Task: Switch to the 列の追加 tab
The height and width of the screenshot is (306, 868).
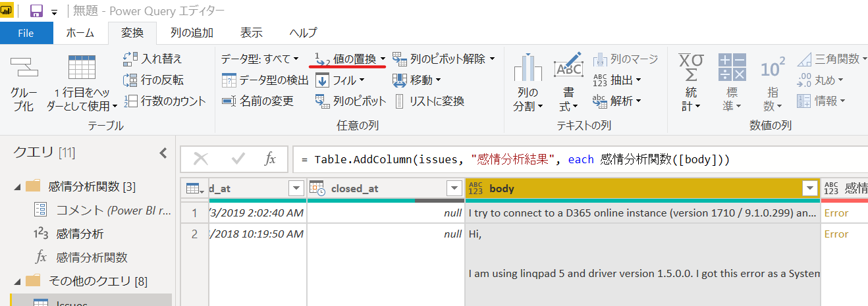Action: click(192, 32)
